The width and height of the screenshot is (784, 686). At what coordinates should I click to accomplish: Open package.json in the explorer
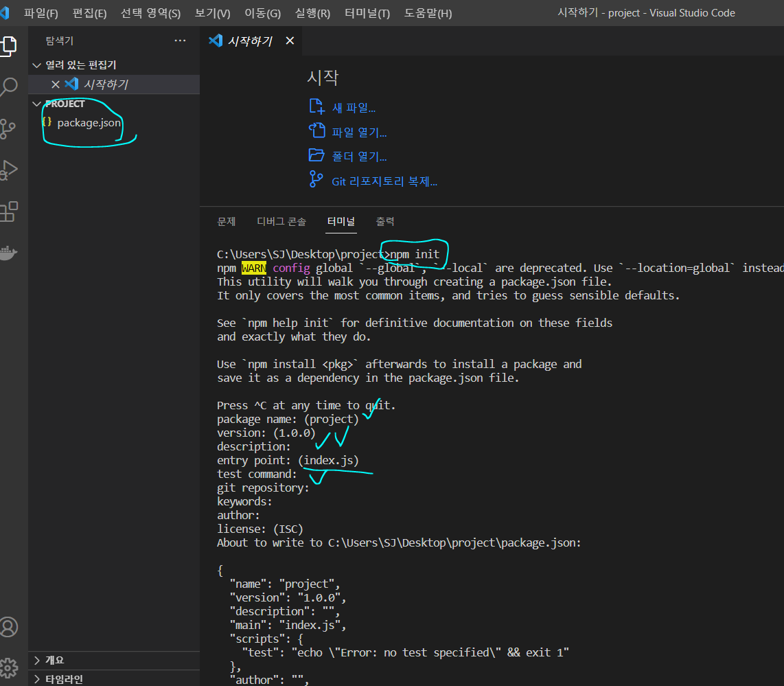point(89,122)
